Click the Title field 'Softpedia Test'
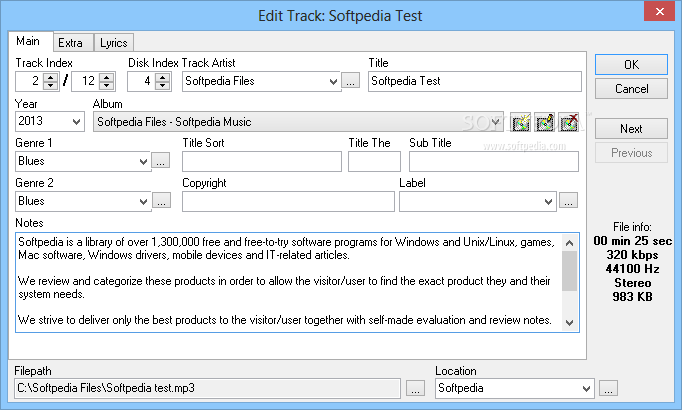Screen dimensions: 682x410 475,81
